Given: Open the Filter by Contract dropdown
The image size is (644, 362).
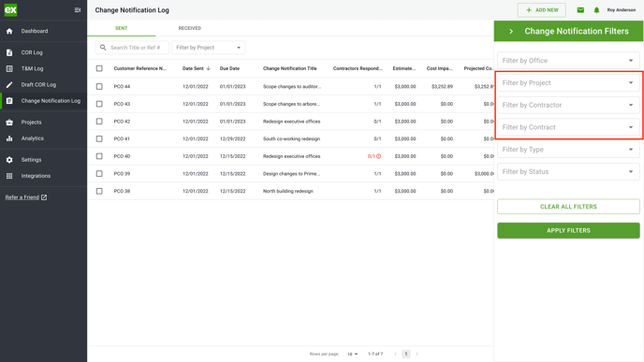Looking at the screenshot, I should coord(568,127).
